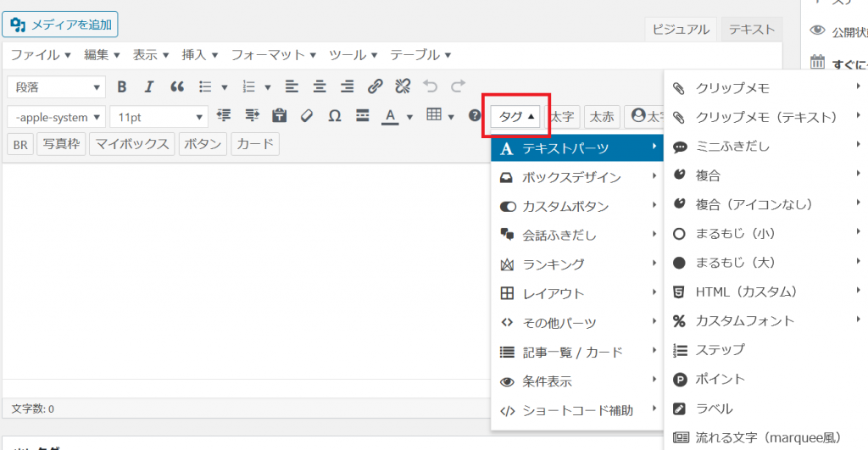The image size is (868, 450).
Task: Select 会話ふきだし menu entry
Action: click(x=576, y=236)
